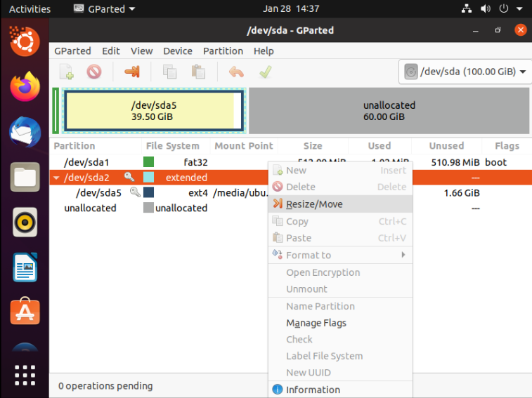Click the Apply all operations checkmark

pyautogui.click(x=266, y=72)
